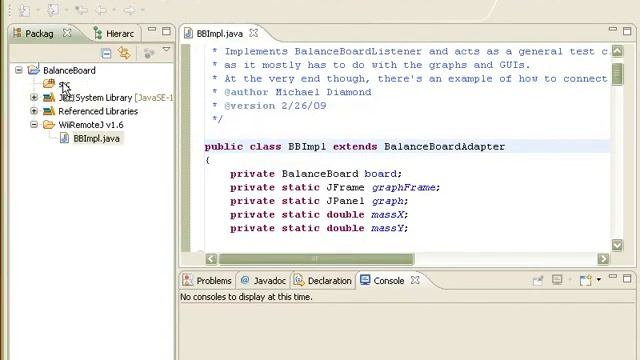Viewport: 640px width, 360px height.
Task: Click the editor scroll left arrow
Action: [211, 259]
